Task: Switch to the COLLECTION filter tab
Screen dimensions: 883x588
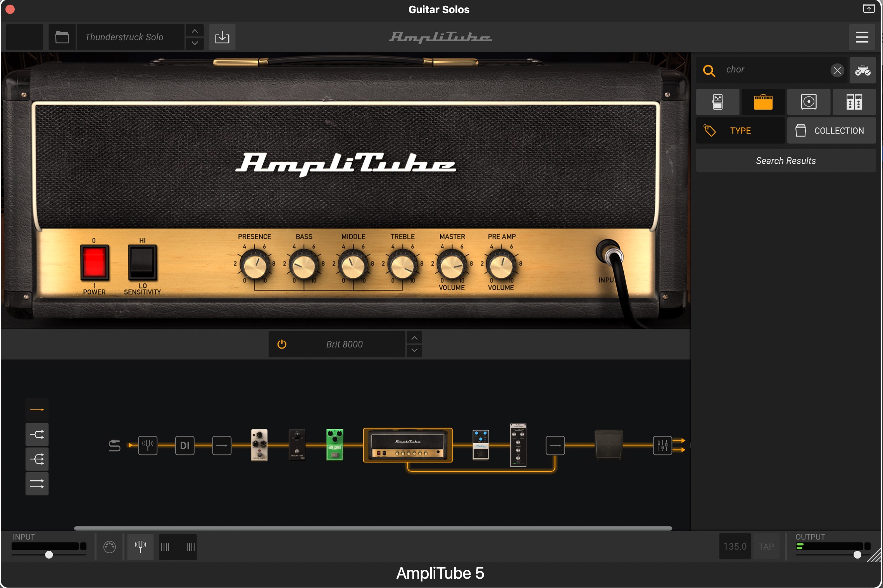Action: 831,131
